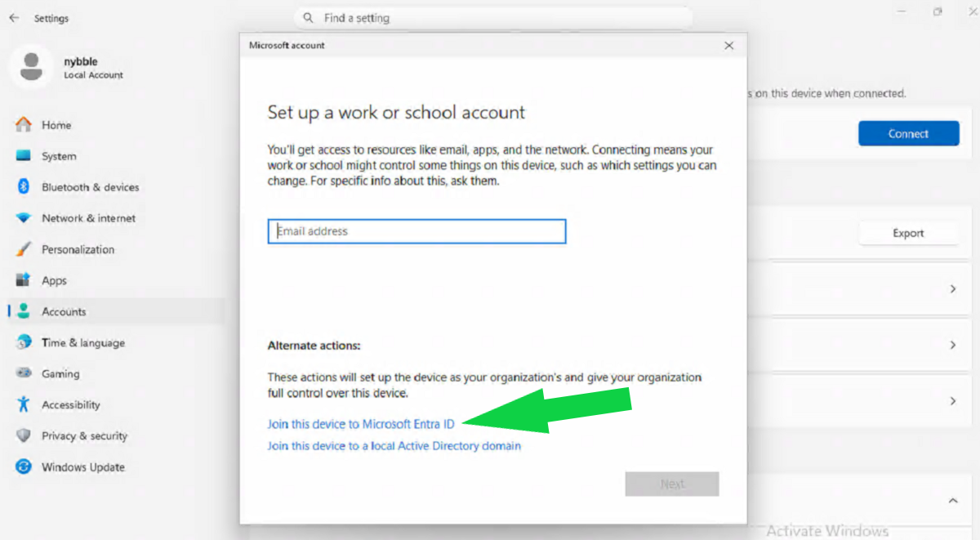980x540 pixels.
Task: Click the Email address input field
Action: coord(416,231)
